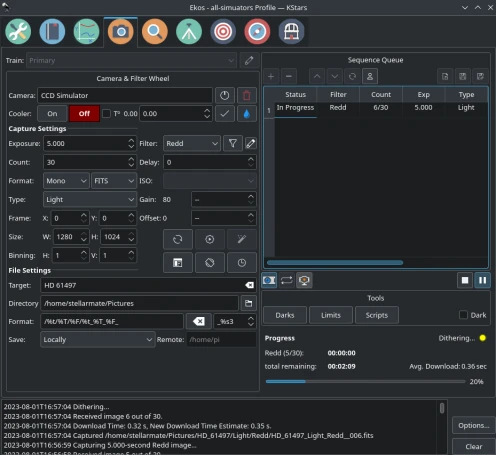
Task: Add a job to Sequence Queue
Action: click(271, 77)
